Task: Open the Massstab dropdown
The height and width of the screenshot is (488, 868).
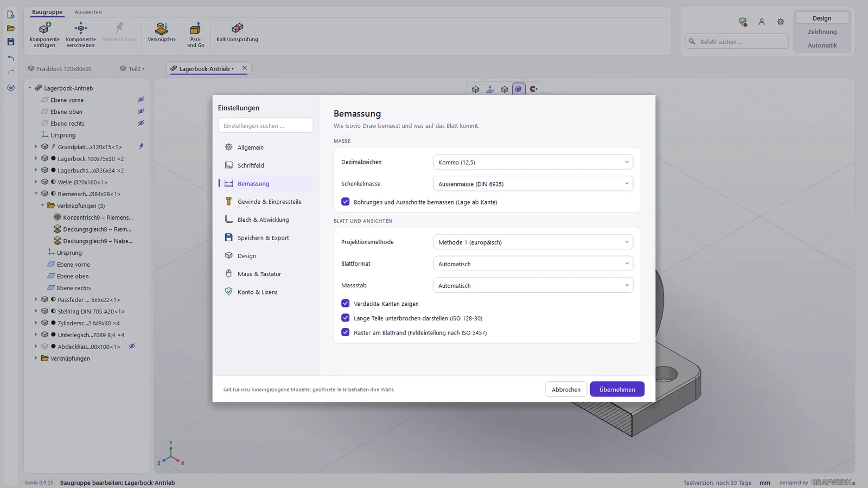Action: tap(533, 285)
